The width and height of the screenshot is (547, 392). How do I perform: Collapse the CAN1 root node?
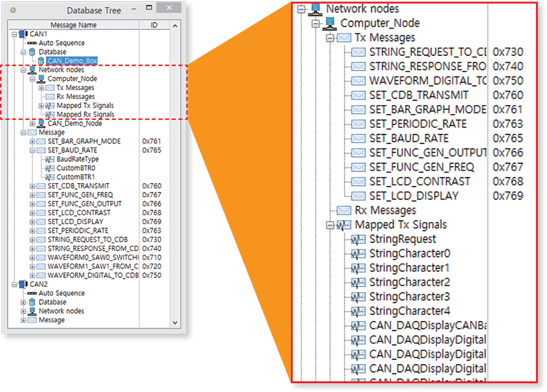[x=14, y=34]
